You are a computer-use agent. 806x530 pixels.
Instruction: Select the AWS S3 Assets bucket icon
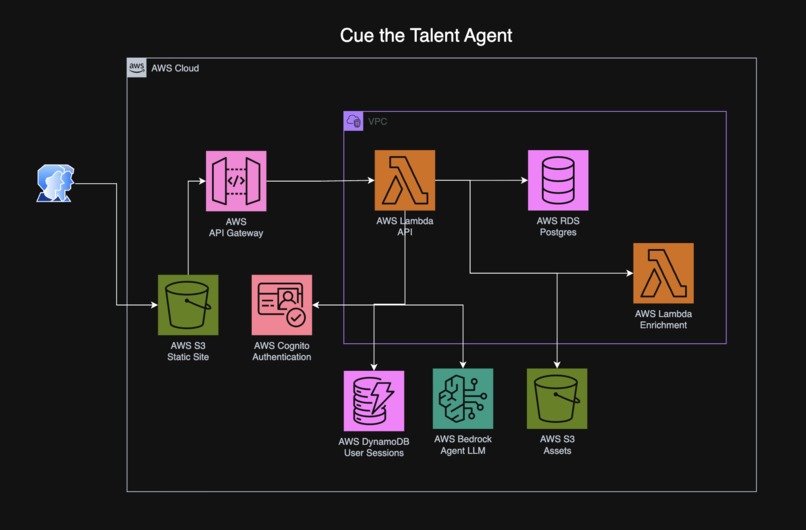click(x=557, y=399)
